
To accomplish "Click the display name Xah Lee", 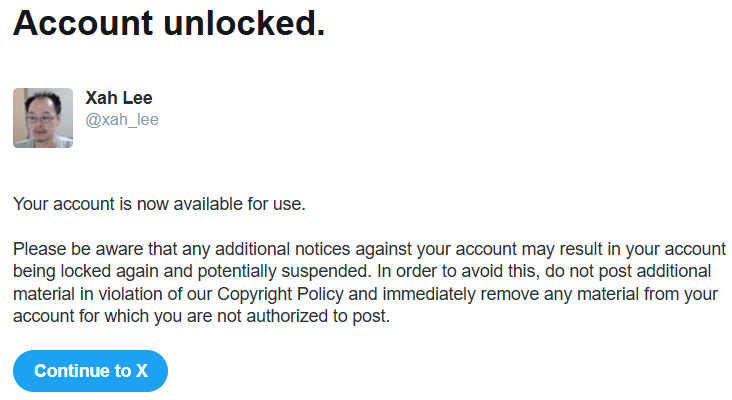I will click(119, 98).
